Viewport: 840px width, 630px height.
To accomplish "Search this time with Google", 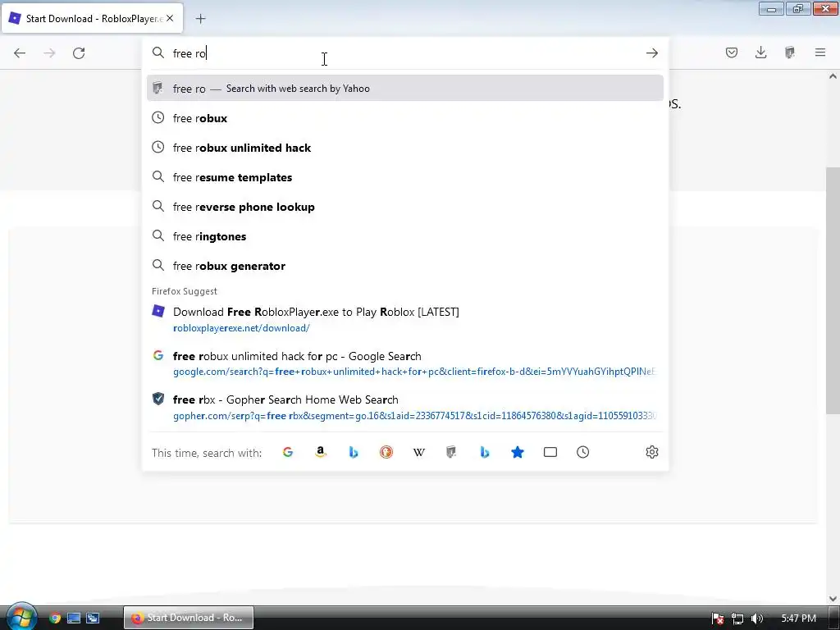I will point(288,452).
